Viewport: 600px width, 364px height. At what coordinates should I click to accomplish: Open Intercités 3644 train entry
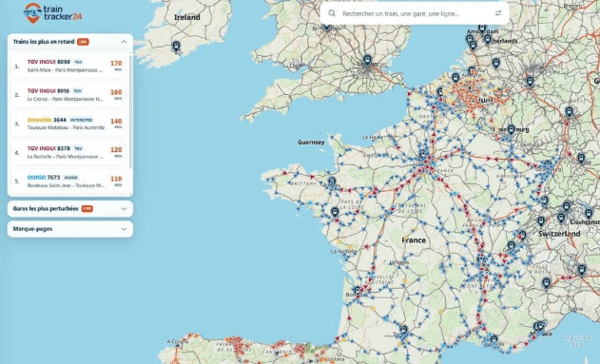click(68, 124)
